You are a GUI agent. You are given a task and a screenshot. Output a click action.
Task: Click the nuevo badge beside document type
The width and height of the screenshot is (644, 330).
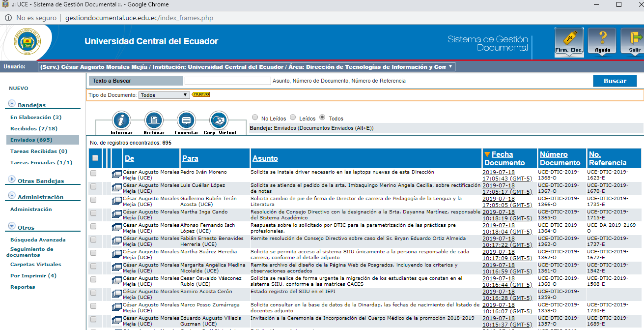click(201, 94)
